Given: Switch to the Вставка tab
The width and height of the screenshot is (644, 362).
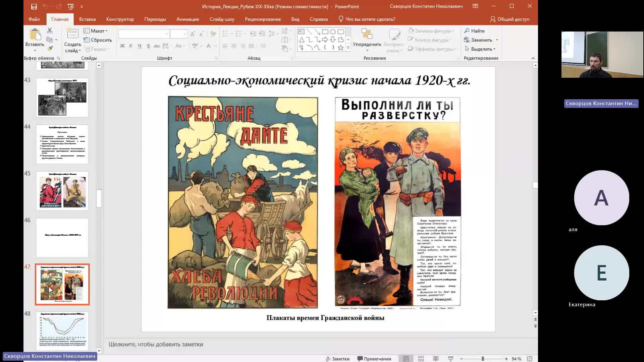Looking at the screenshot, I should (x=87, y=19).
